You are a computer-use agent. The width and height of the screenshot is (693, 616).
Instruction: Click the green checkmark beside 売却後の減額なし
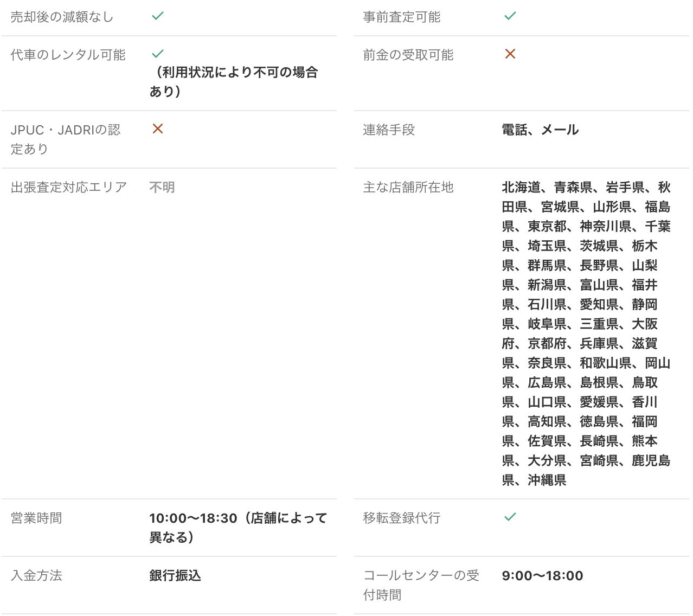point(158,16)
